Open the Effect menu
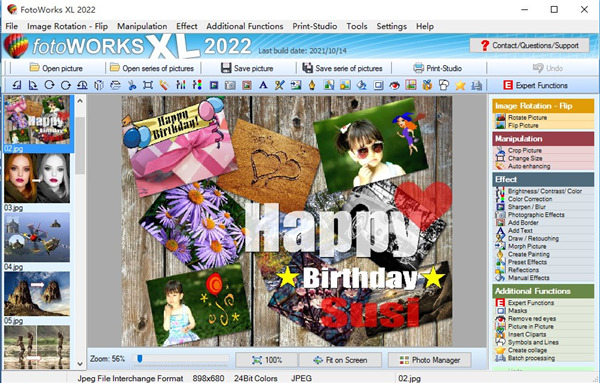The height and width of the screenshot is (383, 600). click(x=187, y=26)
